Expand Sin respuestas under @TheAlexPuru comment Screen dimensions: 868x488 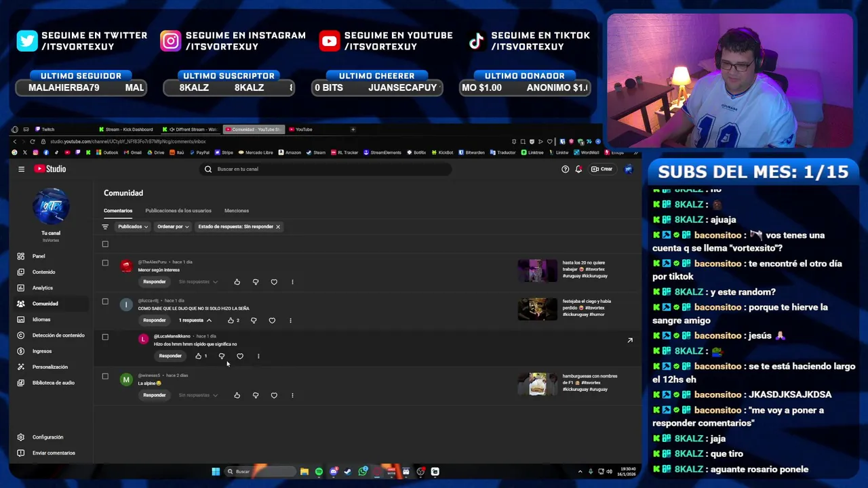click(198, 282)
